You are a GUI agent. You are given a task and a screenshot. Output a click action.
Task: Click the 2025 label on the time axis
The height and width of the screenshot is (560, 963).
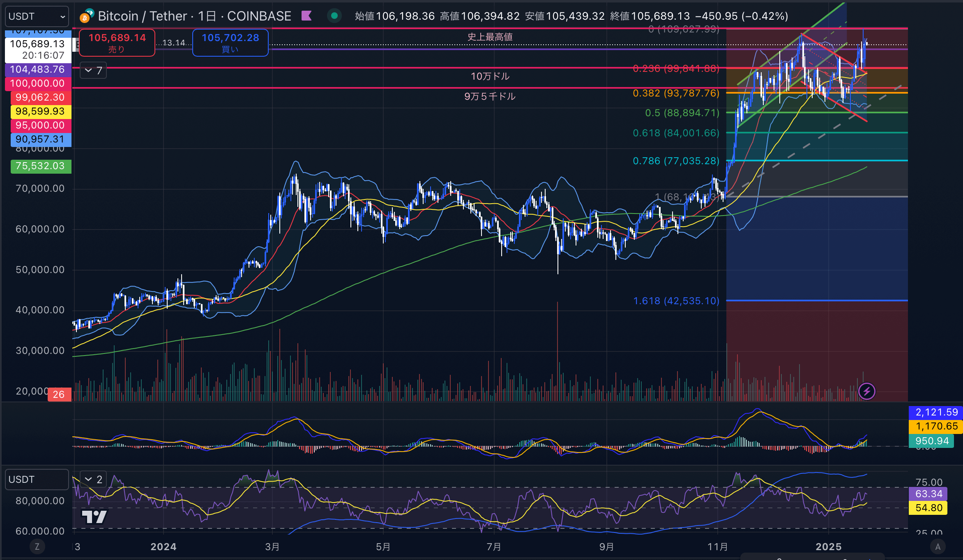829,547
